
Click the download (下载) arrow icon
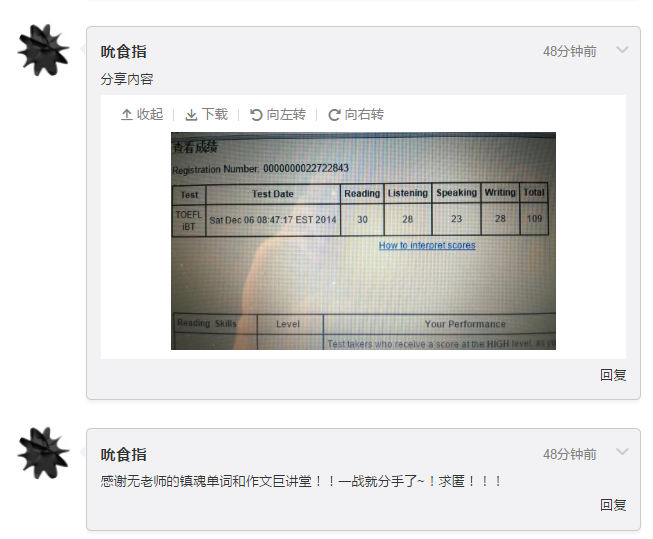(191, 115)
